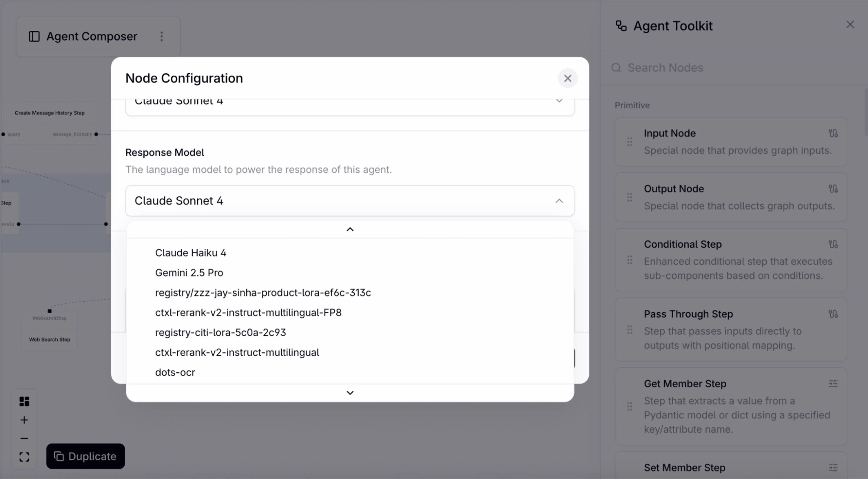Screen dimensions: 868x479
Task: Choose Gemini 2.5 Pro in the model list
Action: 189,273
